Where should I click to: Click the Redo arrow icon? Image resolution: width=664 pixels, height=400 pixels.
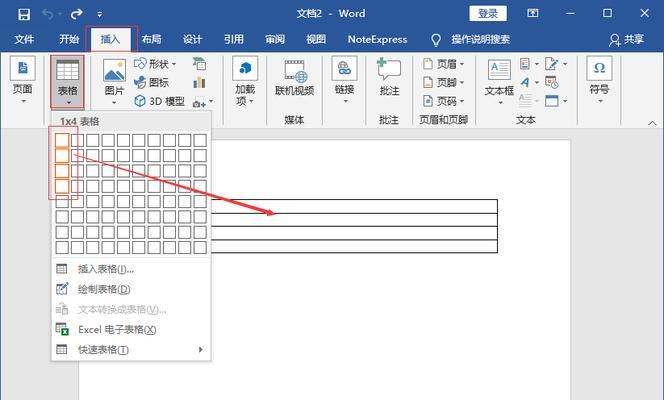77,14
